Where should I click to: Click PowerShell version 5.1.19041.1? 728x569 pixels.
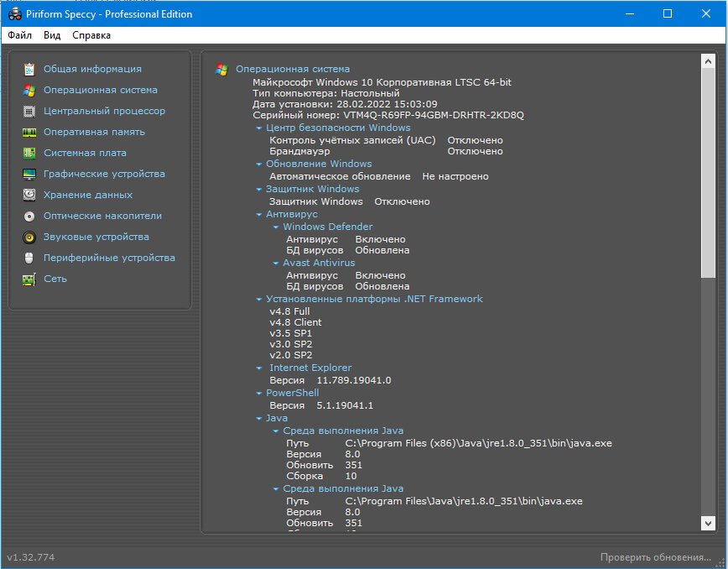pos(345,405)
